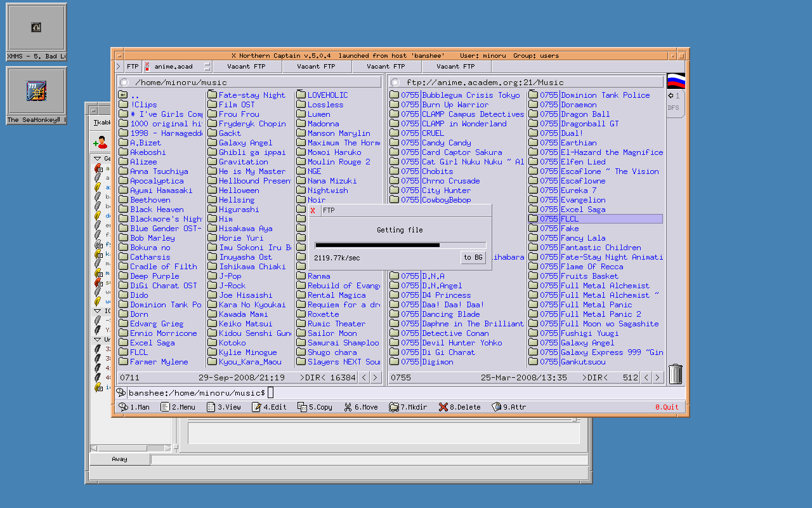Click the Russian flag language icon

pos(676,81)
